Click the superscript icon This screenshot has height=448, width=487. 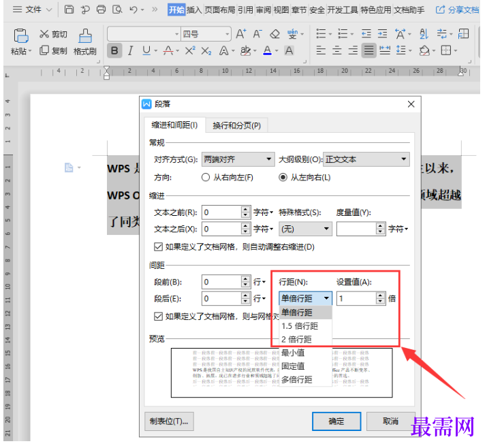190,50
